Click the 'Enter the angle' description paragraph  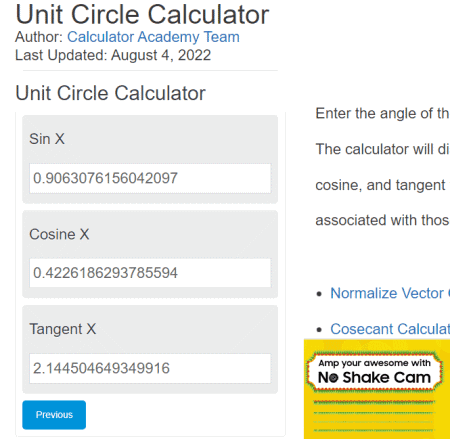[383, 113]
